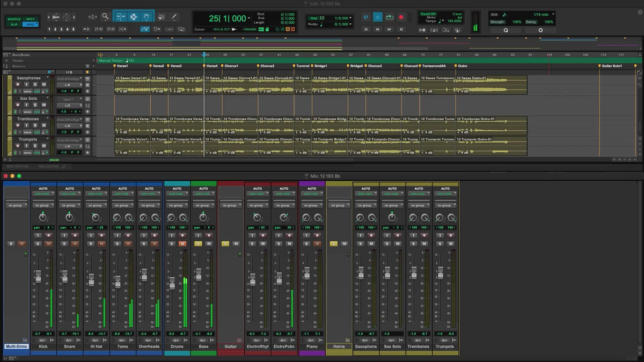Image resolution: width=644 pixels, height=362 pixels.
Task: Pick the Pencil tool in toolbar
Action: pos(174,17)
